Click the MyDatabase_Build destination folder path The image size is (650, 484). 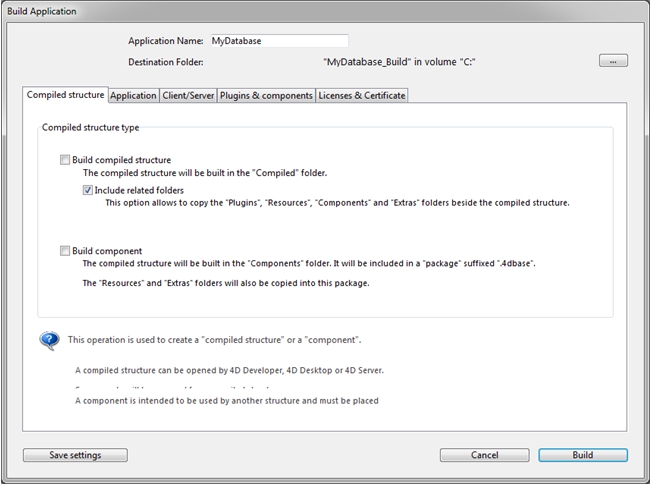pos(399,62)
